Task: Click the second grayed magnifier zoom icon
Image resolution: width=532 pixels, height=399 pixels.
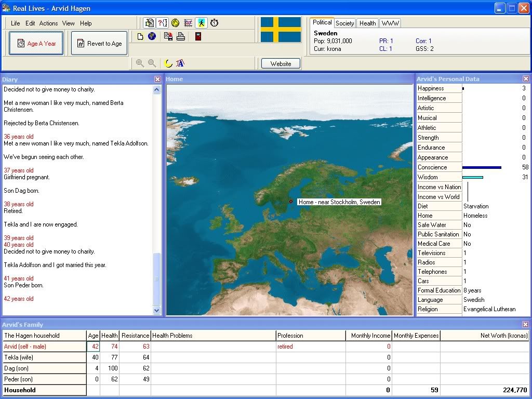Action: pyautogui.click(x=152, y=63)
